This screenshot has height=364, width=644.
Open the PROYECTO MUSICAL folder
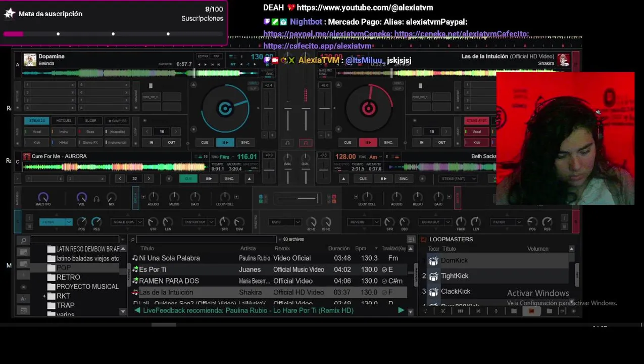click(87, 287)
